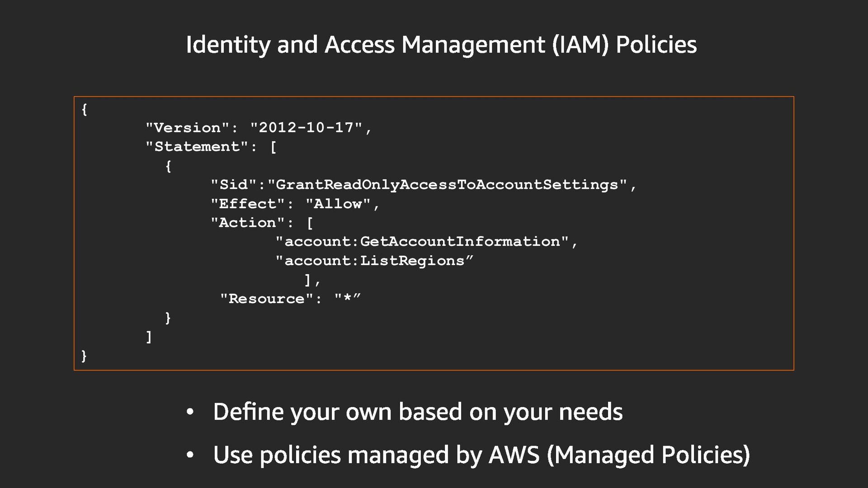Click the "Resource" key text
Viewport: 868px width, 488px height.
coord(266,299)
